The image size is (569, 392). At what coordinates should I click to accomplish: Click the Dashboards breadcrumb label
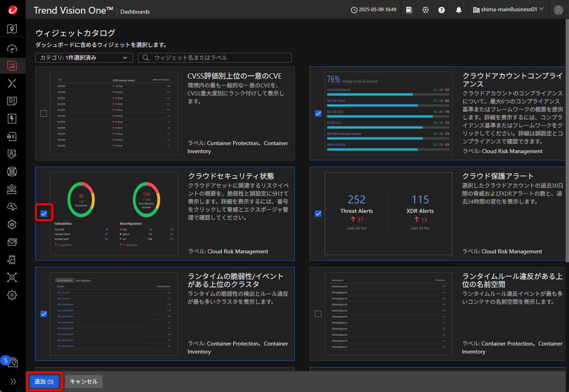coord(135,12)
